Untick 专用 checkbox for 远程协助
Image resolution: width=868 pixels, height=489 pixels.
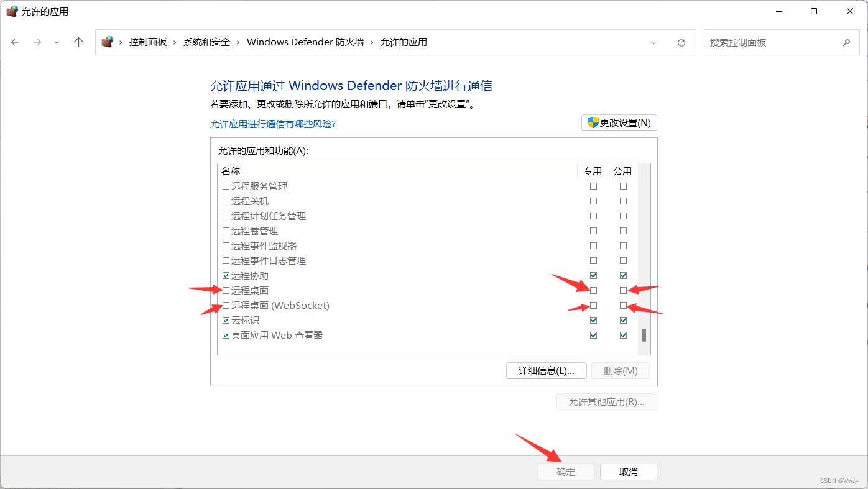click(593, 275)
